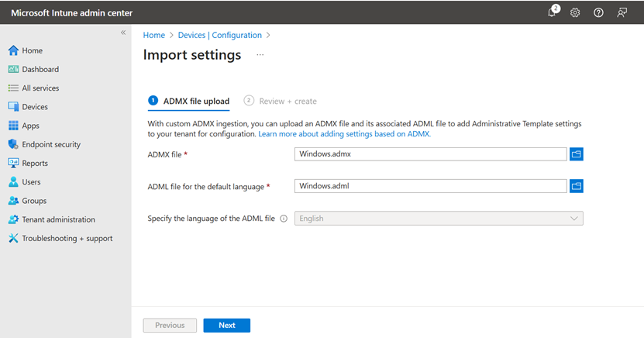Click the feedback person icon

pos(622,12)
